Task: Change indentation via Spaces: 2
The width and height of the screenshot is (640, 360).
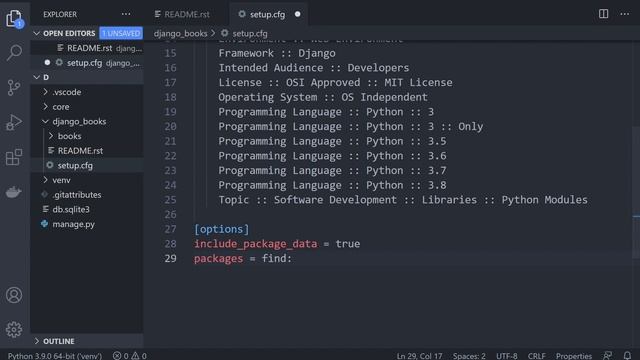Action: click(469, 356)
